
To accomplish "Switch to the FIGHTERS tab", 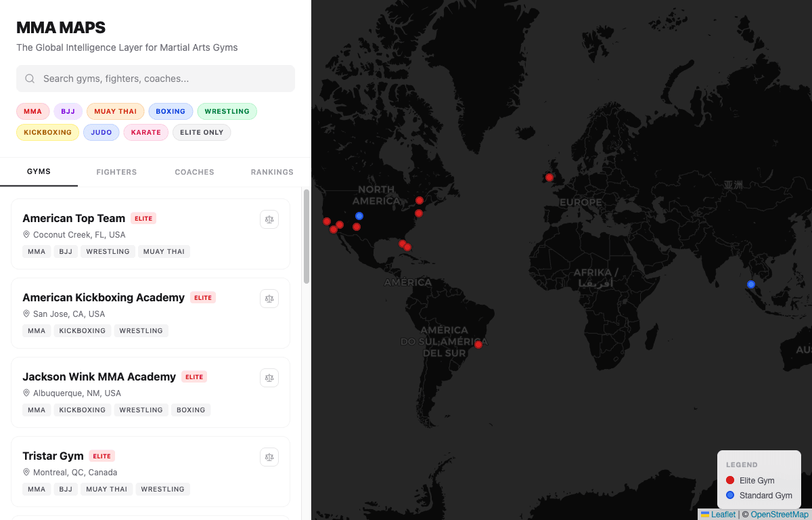I will (116, 172).
